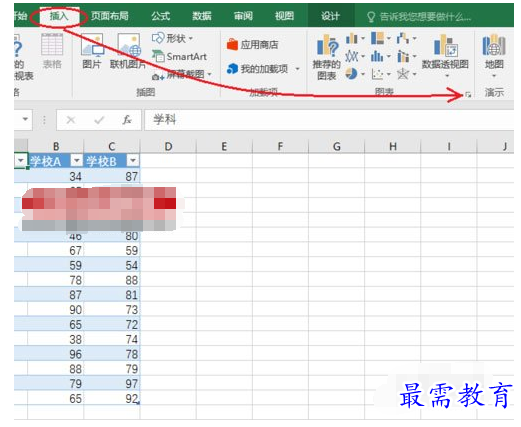Select column C header

pos(112,146)
